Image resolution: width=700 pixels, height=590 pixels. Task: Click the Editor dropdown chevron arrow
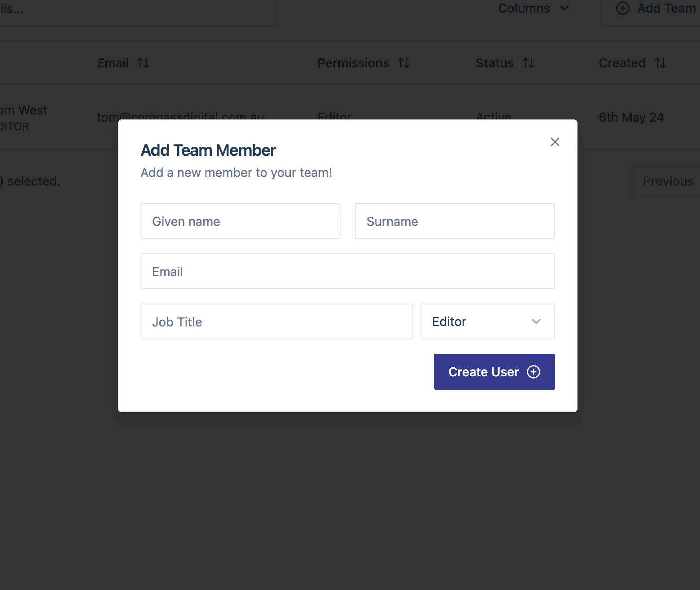coord(536,321)
